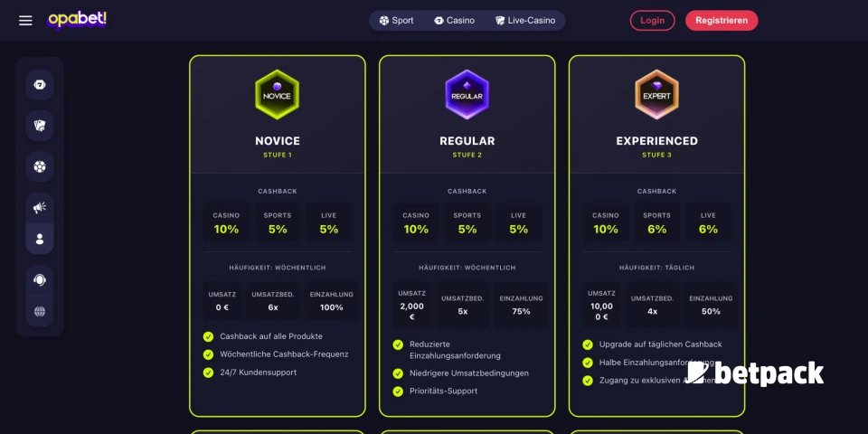868x434 pixels.
Task: Click 'Niedrigere Umsatzbedingungen' text
Action: pyautogui.click(x=469, y=373)
